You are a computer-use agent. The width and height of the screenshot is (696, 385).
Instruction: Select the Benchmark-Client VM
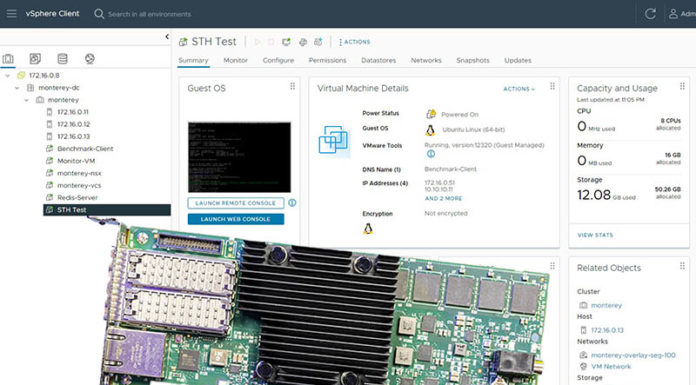click(85, 149)
